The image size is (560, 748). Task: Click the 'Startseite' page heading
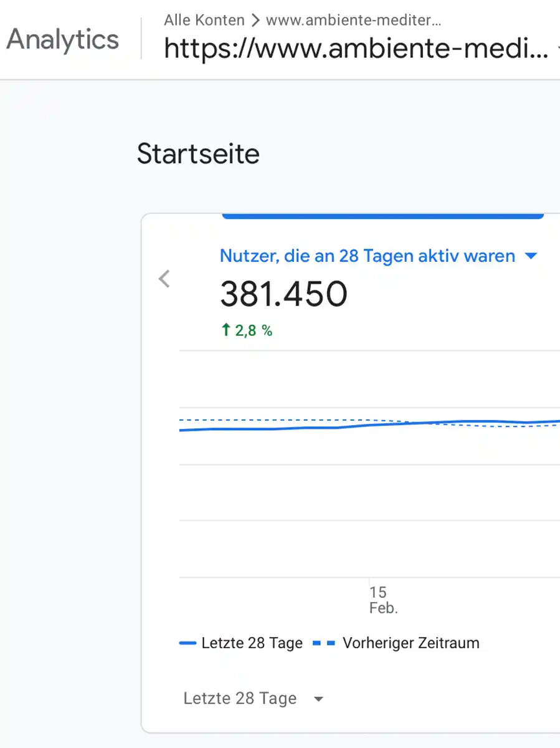[x=198, y=154]
